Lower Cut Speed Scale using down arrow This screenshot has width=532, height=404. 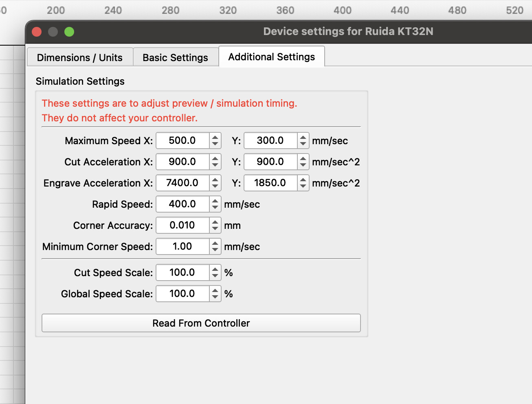215,276
